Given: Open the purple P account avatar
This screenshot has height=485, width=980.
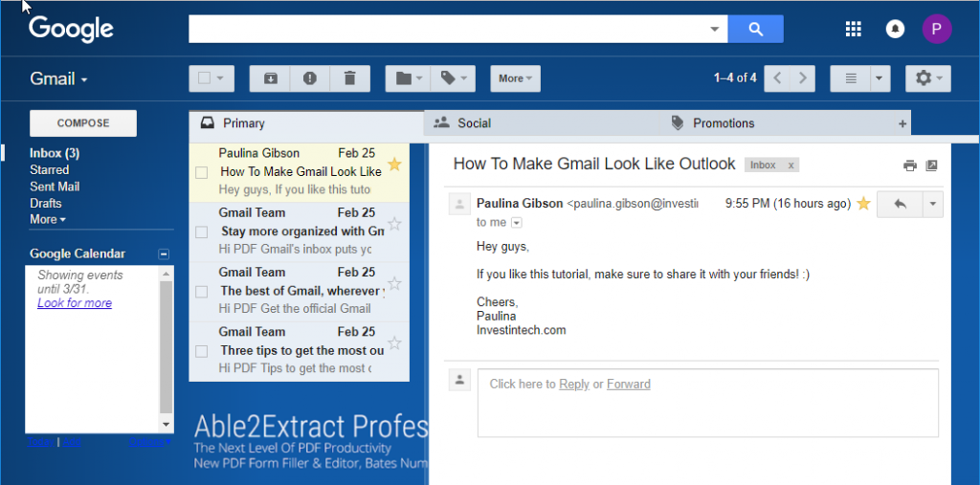Looking at the screenshot, I should (937, 29).
